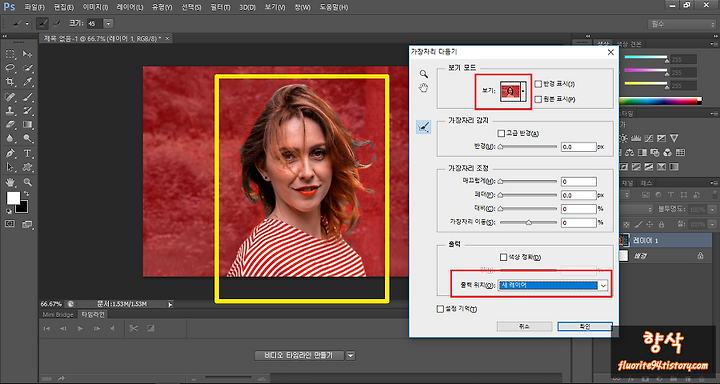Click 비디오 타임라인 만들기 button
The width and height of the screenshot is (720, 384).
pyautogui.click(x=299, y=355)
